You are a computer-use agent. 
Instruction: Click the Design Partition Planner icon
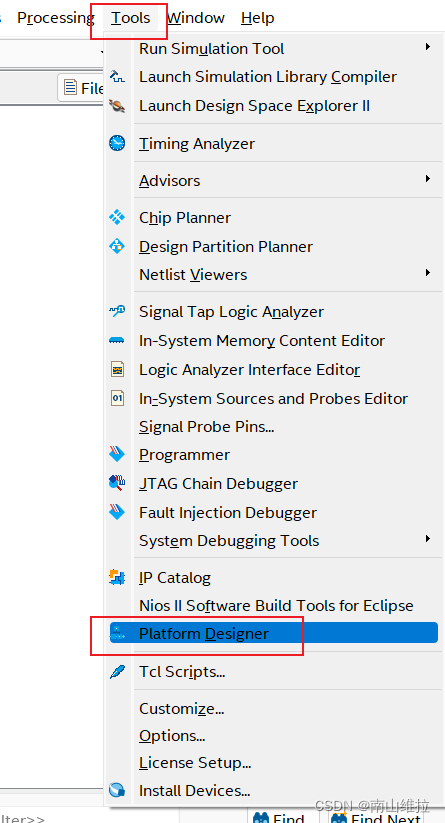pyautogui.click(x=117, y=246)
